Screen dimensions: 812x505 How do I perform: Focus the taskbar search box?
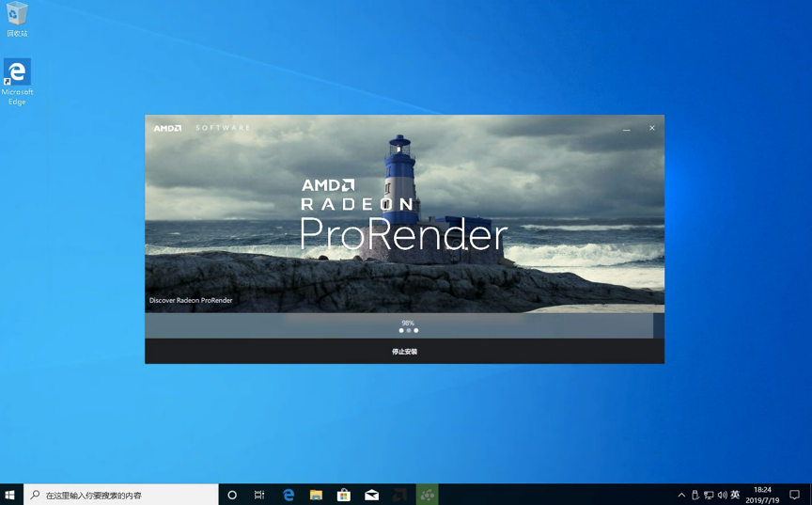coord(120,495)
